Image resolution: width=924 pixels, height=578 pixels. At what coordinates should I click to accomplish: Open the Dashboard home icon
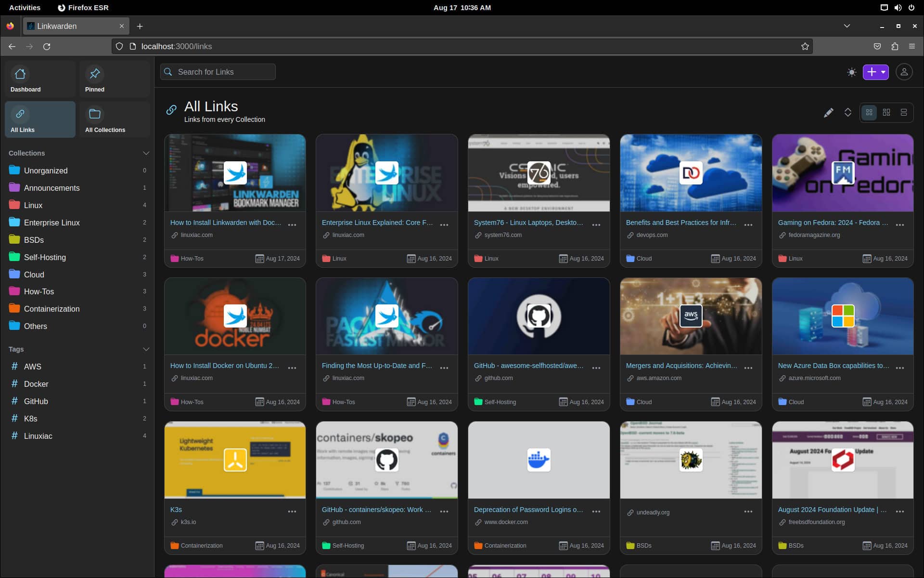pyautogui.click(x=20, y=74)
